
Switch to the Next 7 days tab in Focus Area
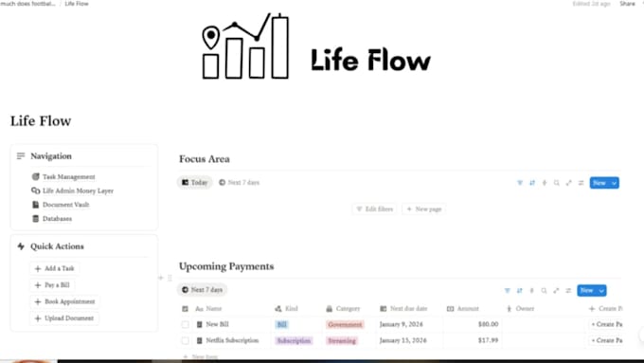coord(239,183)
